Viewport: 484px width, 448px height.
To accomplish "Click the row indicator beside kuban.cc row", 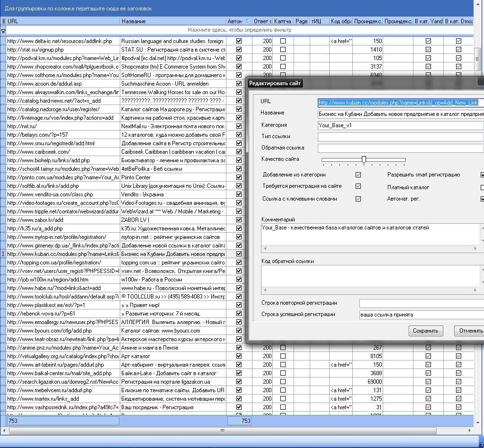I will pos(3,254).
